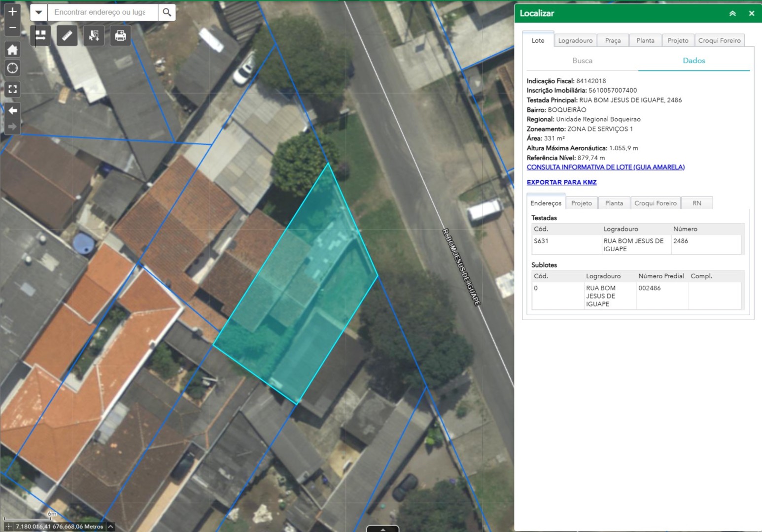Expand the coordinate system options arrow
Image resolution: width=762 pixels, height=532 pixels.
(x=111, y=527)
